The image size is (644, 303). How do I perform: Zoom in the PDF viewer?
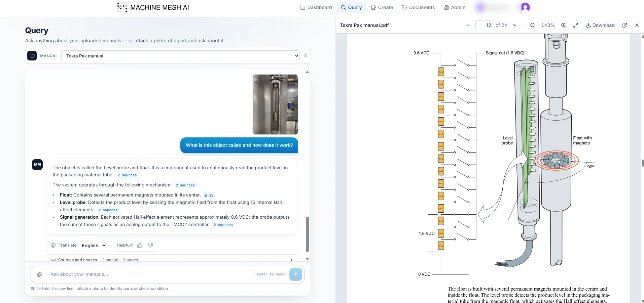pyautogui.click(x=564, y=25)
